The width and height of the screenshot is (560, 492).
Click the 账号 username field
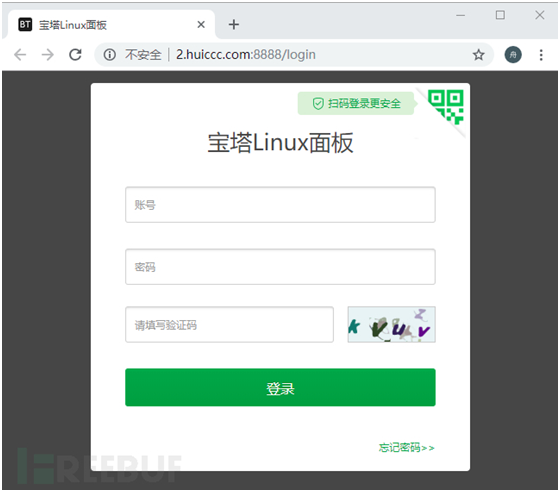280,205
